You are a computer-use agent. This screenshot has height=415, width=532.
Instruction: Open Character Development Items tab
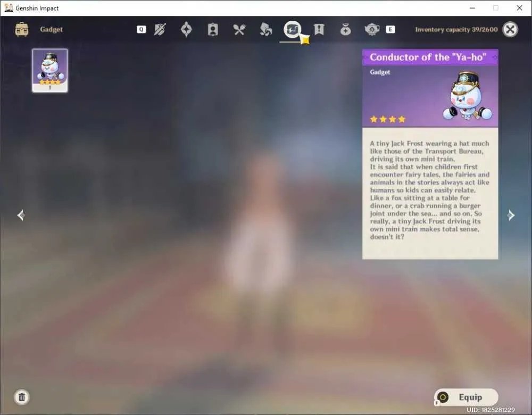click(213, 29)
